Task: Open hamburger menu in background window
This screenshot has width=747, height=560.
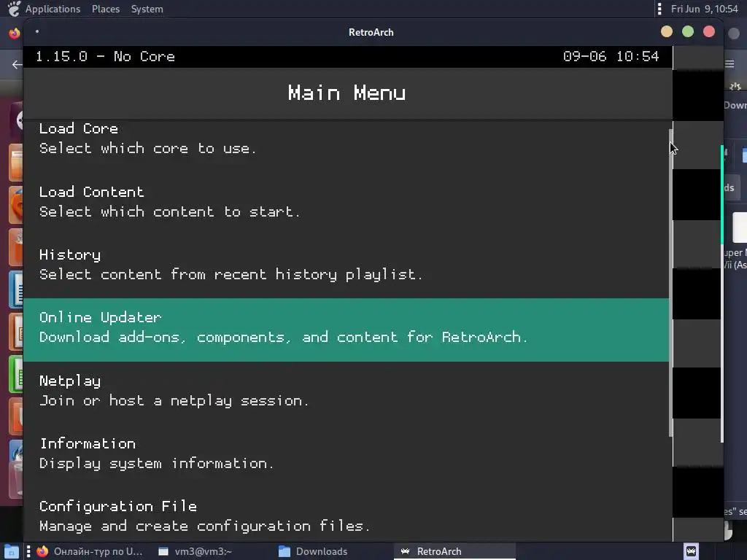Action: point(729,64)
